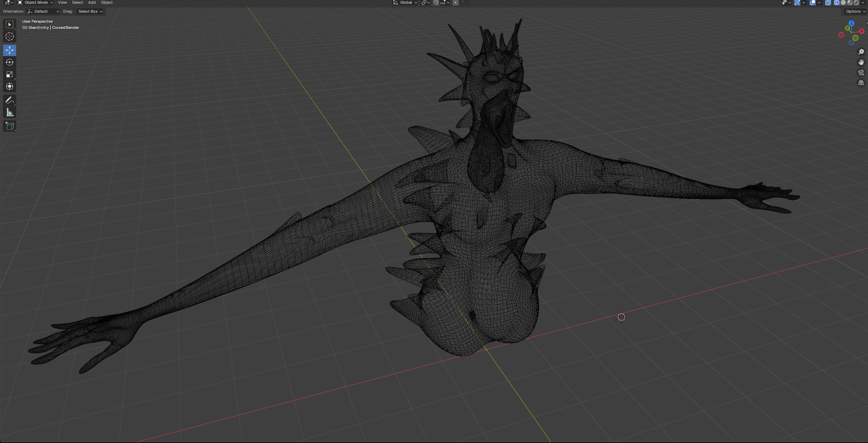Expand the gizmo options arrow
The width and height of the screenshot is (868, 443).
(x=804, y=2)
